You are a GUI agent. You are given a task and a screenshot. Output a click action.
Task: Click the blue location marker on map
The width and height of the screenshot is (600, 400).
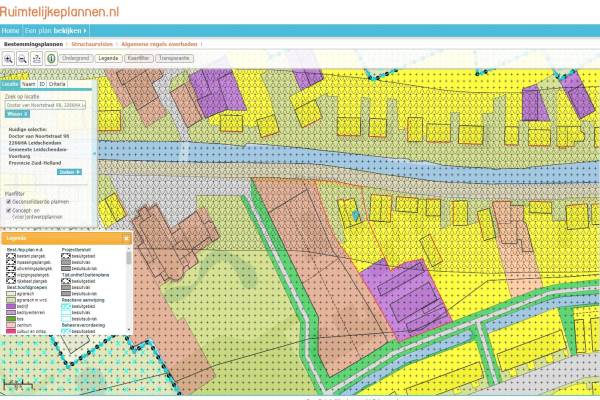[x=354, y=213]
